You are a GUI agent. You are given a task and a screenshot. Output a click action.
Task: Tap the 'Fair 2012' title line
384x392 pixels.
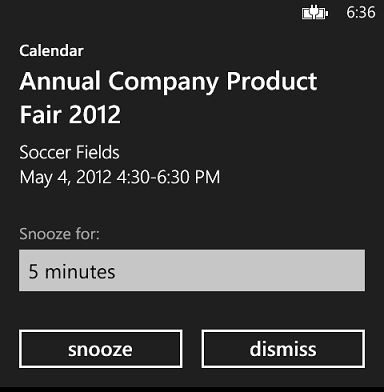pyautogui.click(x=70, y=114)
